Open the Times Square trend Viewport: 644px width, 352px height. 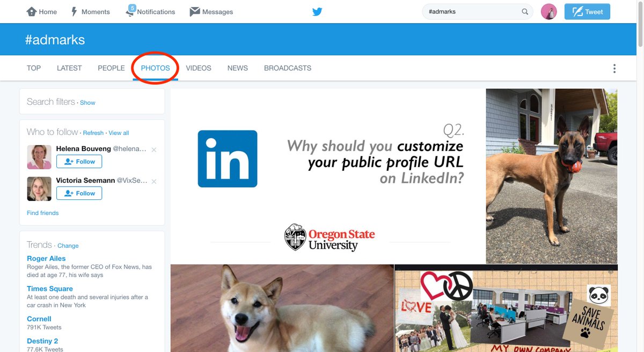coord(50,289)
